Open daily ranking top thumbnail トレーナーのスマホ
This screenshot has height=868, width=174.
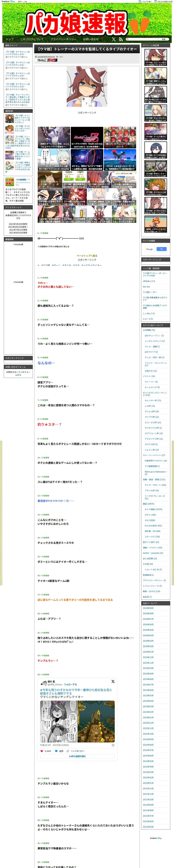tap(155, 58)
